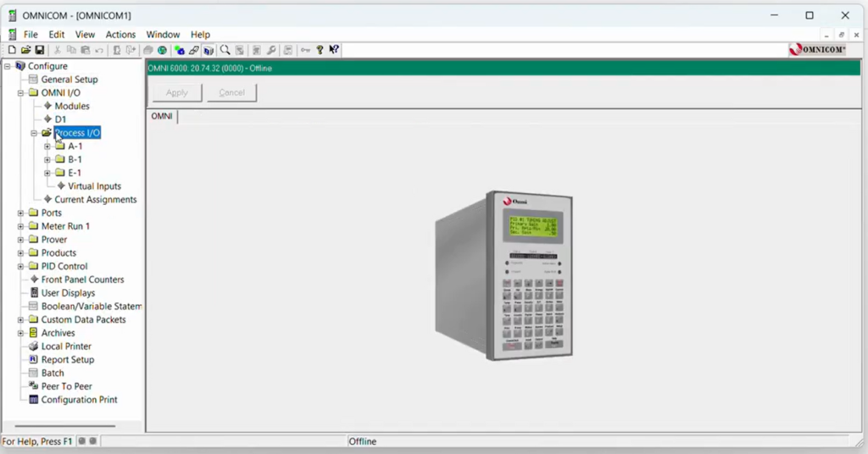Select General Setup in the tree
This screenshot has height=454, width=868.
[x=70, y=80]
